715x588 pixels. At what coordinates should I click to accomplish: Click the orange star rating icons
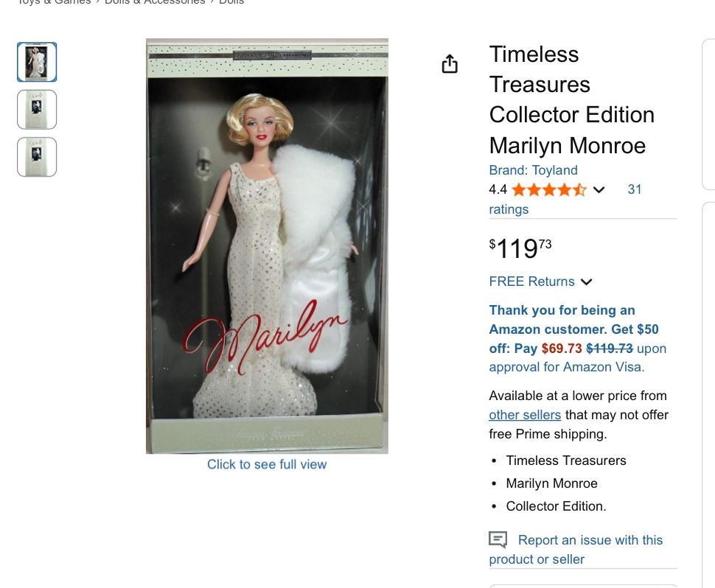click(548, 190)
